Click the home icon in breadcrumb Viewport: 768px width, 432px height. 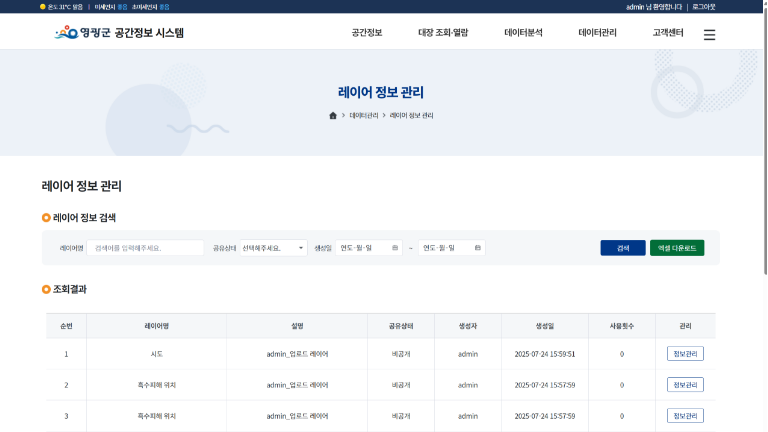[333, 116]
